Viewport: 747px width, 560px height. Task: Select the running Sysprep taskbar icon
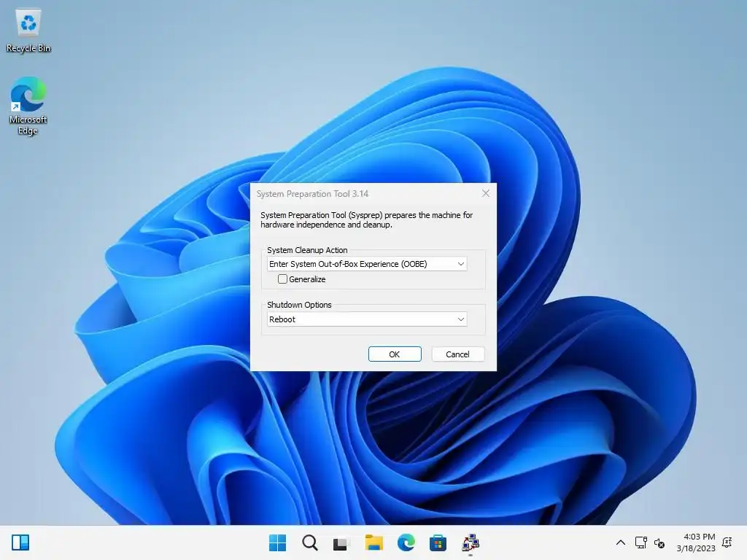(471, 542)
